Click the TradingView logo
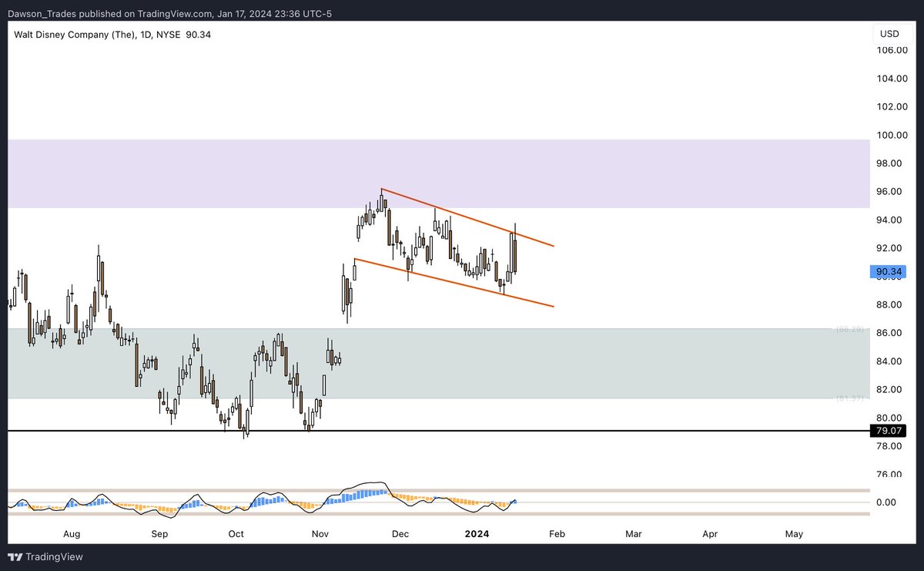This screenshot has width=924, height=571. 45,556
